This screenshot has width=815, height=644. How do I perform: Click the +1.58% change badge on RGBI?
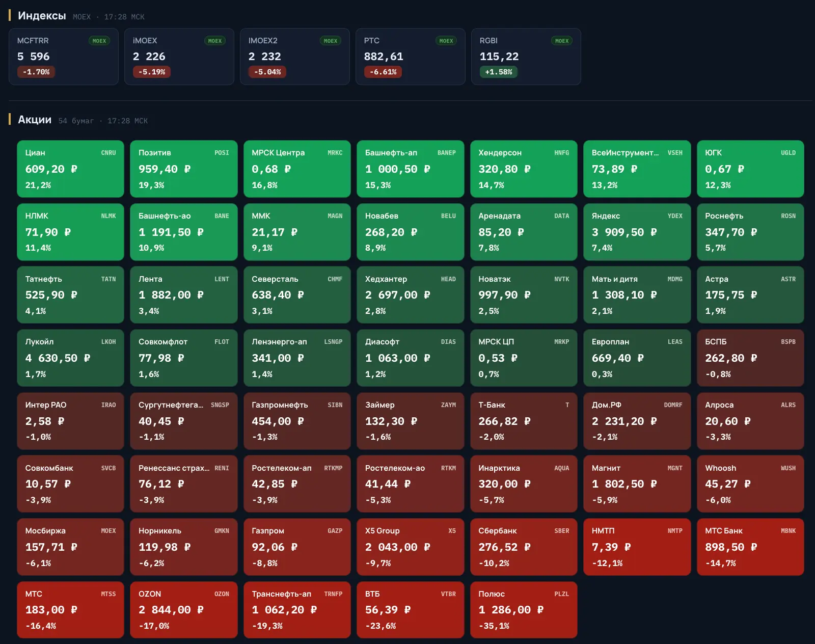(x=499, y=72)
